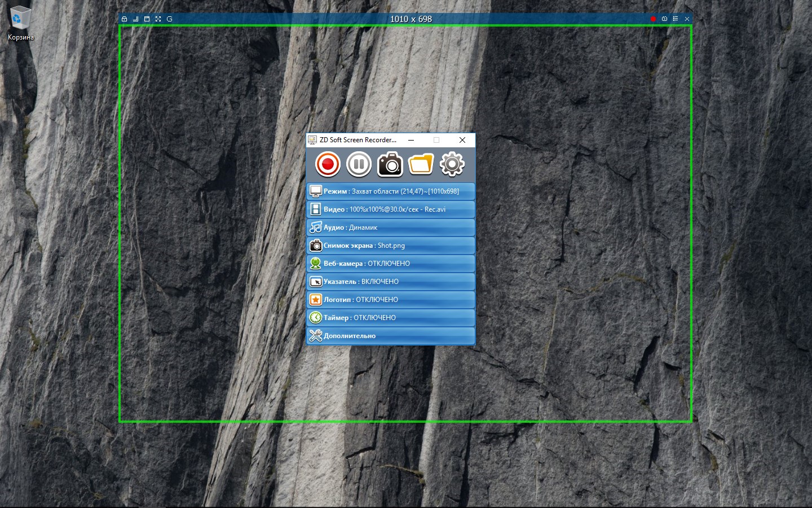This screenshot has width=812, height=508.
Task: Open the list menu icon on the frame bar
Action: pyautogui.click(x=676, y=19)
